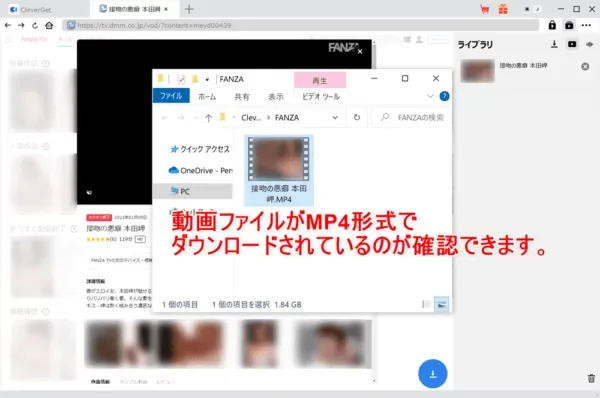The height and width of the screenshot is (398, 600).
Task: Expand the Explorer ribbon chevron
Action: pyautogui.click(x=430, y=96)
